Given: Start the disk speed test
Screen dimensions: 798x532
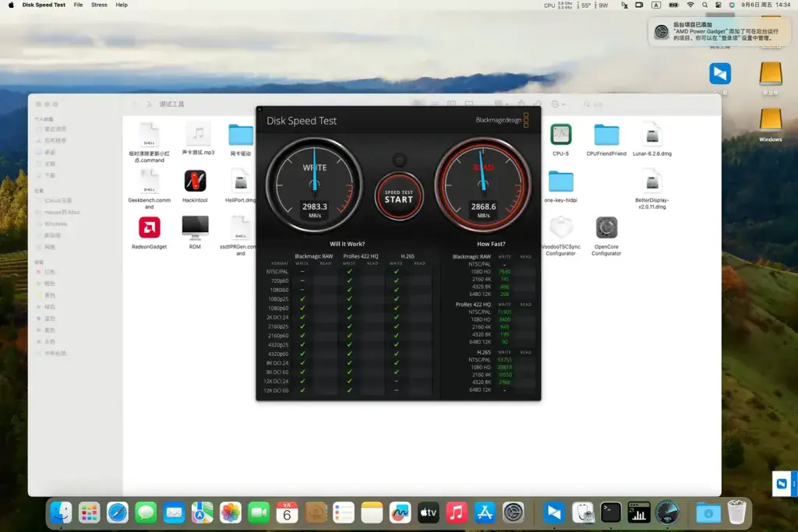Looking at the screenshot, I should [399, 196].
